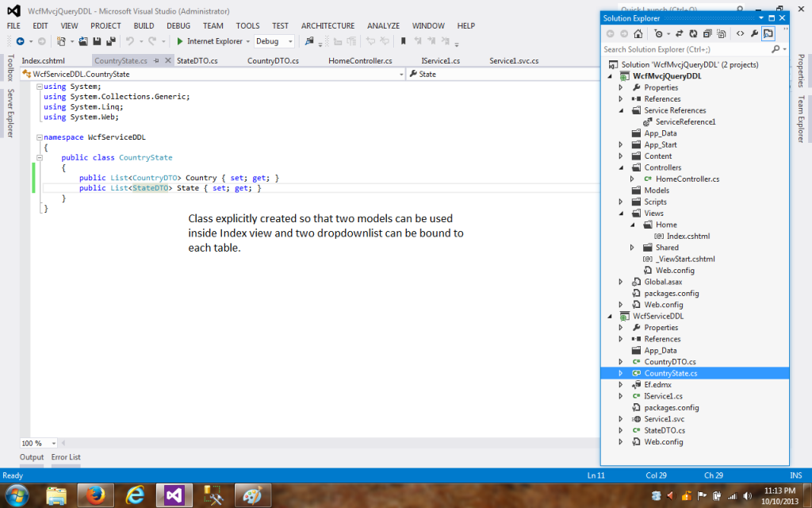Collapse the using directives code block

pyautogui.click(x=40, y=87)
